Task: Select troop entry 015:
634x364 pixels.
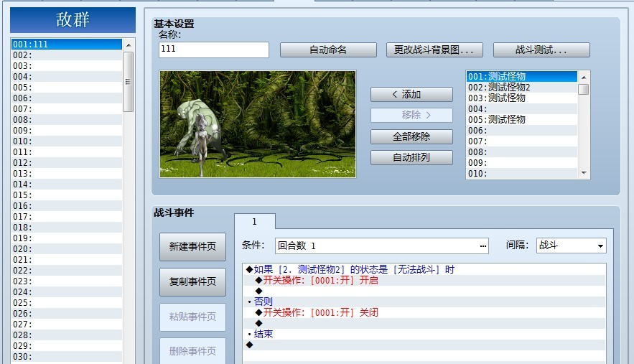Action: coord(67,195)
